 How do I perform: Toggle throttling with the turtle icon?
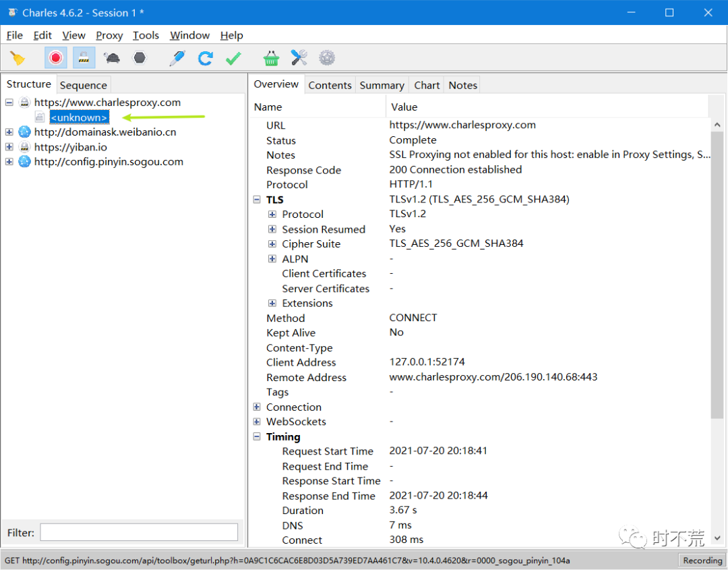point(112,58)
